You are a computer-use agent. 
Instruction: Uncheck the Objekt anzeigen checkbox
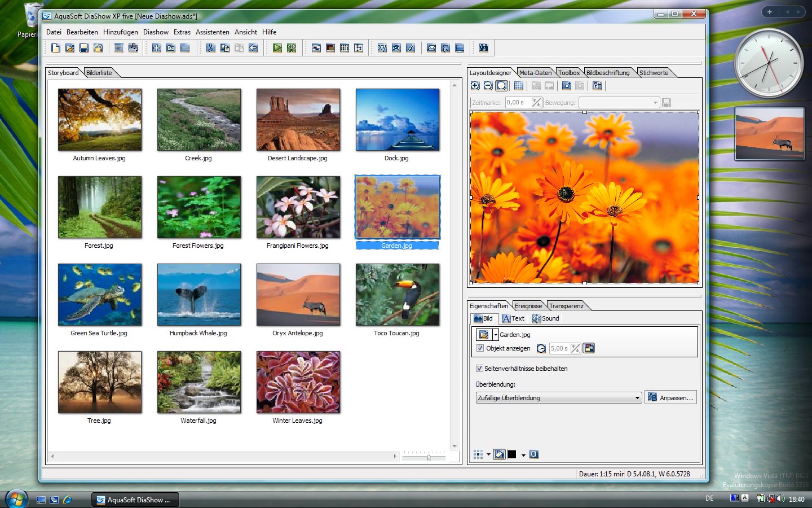point(480,348)
